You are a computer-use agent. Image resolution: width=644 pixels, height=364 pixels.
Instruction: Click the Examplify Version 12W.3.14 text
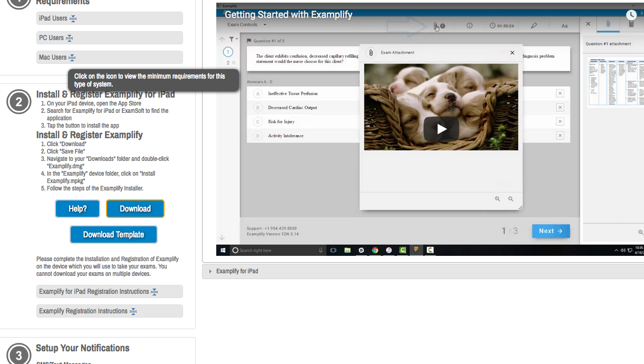pyautogui.click(x=273, y=234)
